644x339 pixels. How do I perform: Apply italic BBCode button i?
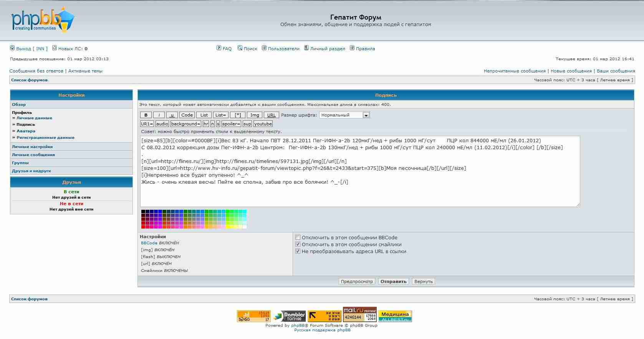tap(159, 115)
